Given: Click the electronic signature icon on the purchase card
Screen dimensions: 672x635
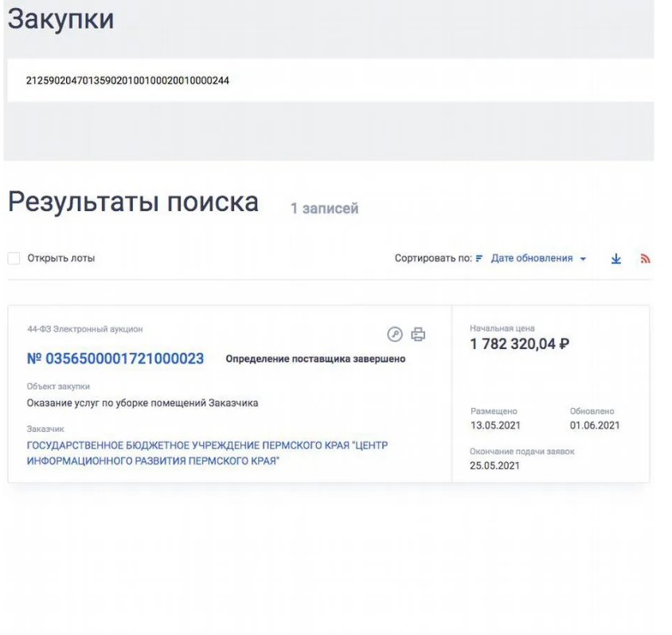Looking at the screenshot, I should tap(395, 334).
